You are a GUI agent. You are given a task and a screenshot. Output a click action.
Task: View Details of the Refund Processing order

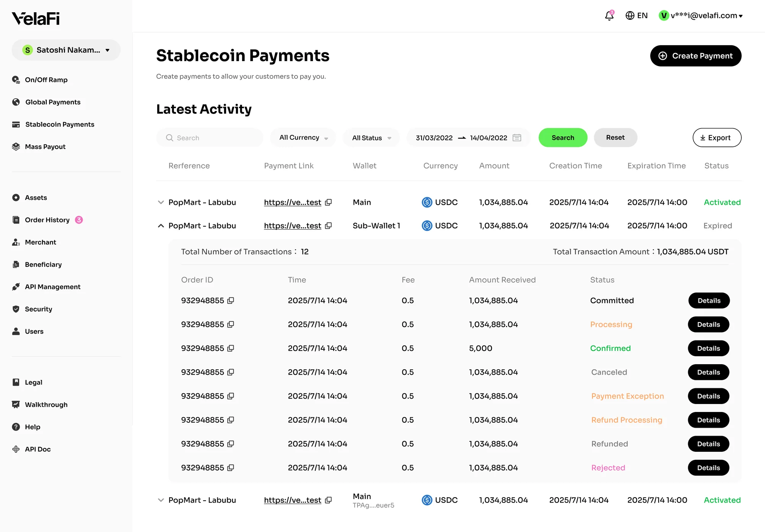click(x=708, y=420)
